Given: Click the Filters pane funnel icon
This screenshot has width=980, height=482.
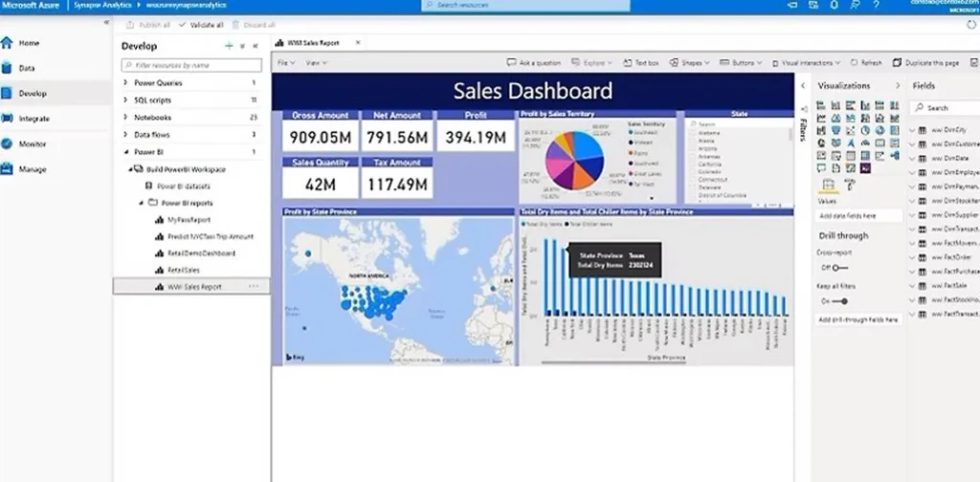Looking at the screenshot, I should (x=803, y=109).
